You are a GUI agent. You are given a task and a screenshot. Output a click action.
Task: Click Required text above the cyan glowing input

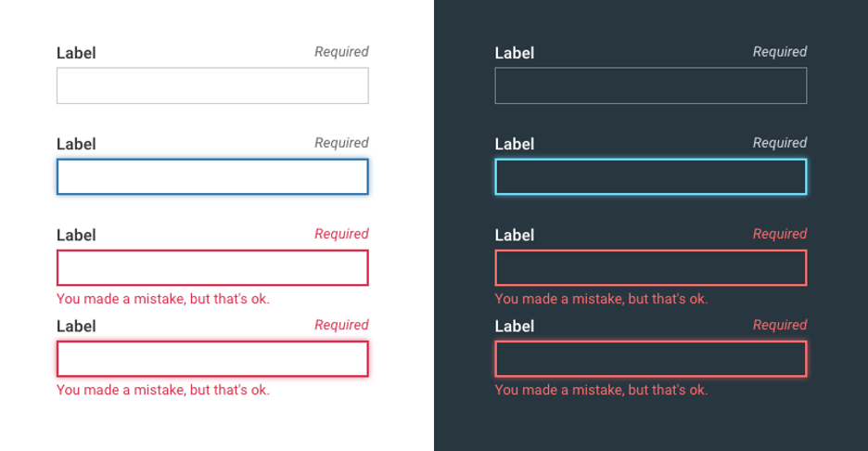click(780, 143)
